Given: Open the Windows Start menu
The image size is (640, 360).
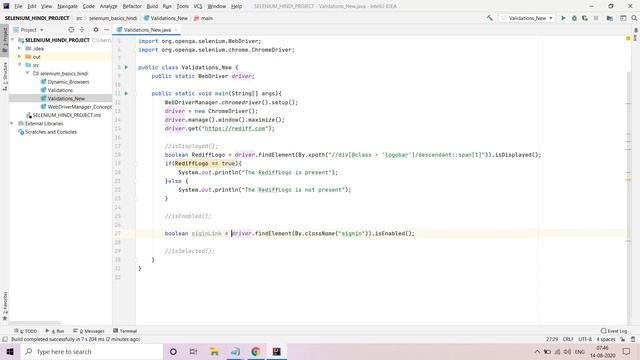Looking at the screenshot, I should tap(10, 351).
